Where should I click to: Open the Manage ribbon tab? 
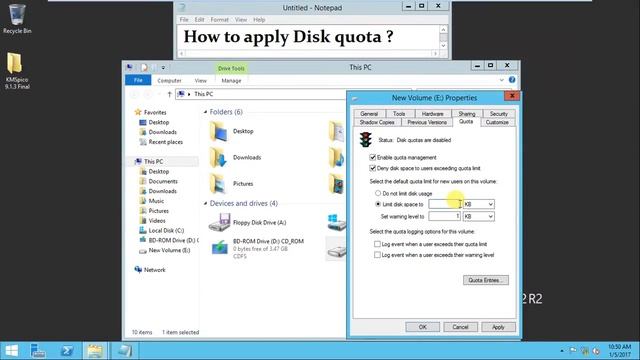pyautogui.click(x=231, y=81)
